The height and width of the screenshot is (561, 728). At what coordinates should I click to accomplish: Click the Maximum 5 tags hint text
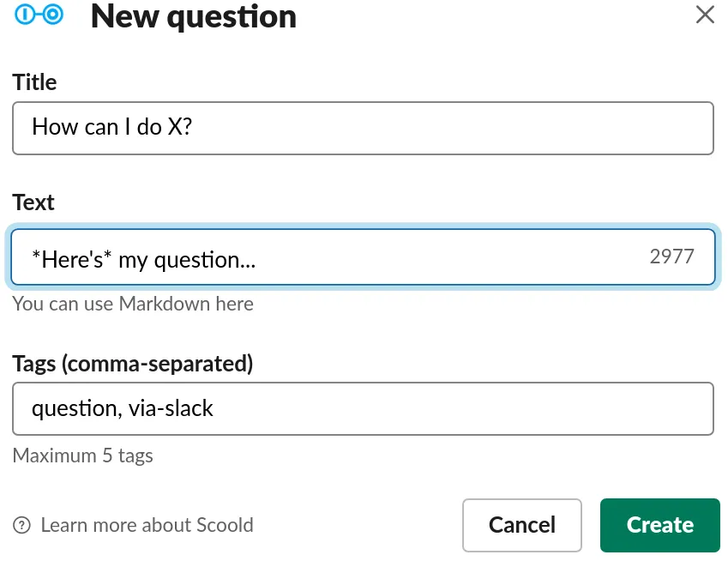pyautogui.click(x=82, y=455)
